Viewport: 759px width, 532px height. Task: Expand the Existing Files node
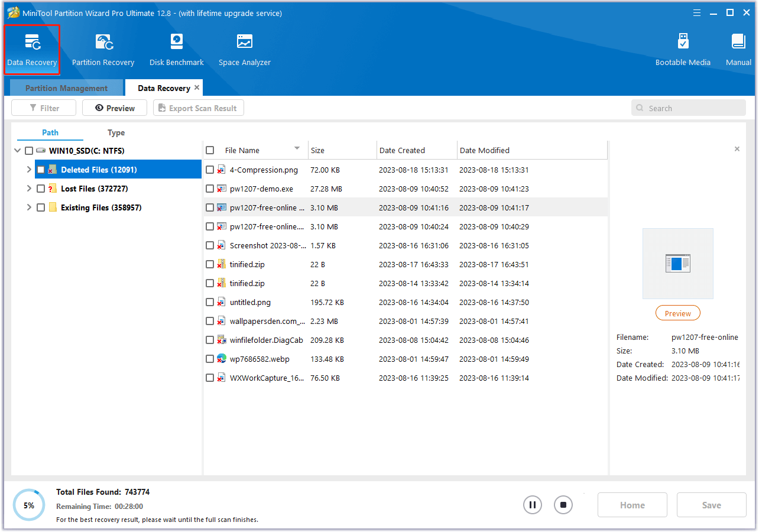[x=29, y=207]
